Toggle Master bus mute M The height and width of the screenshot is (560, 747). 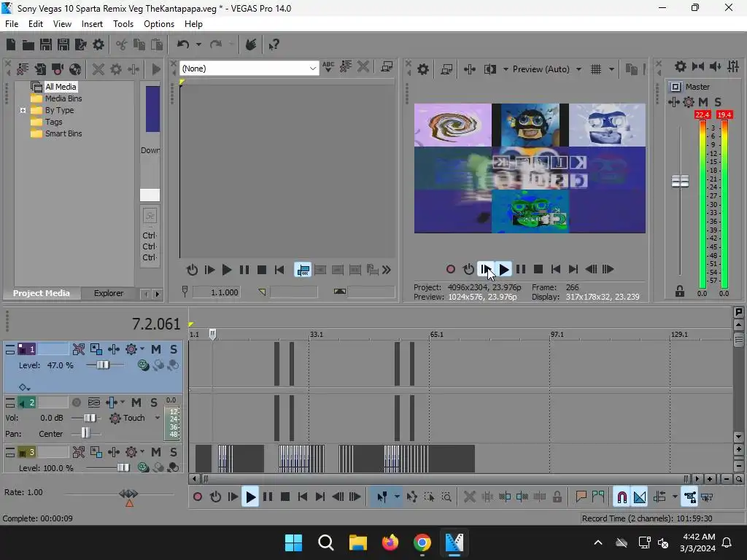703,102
